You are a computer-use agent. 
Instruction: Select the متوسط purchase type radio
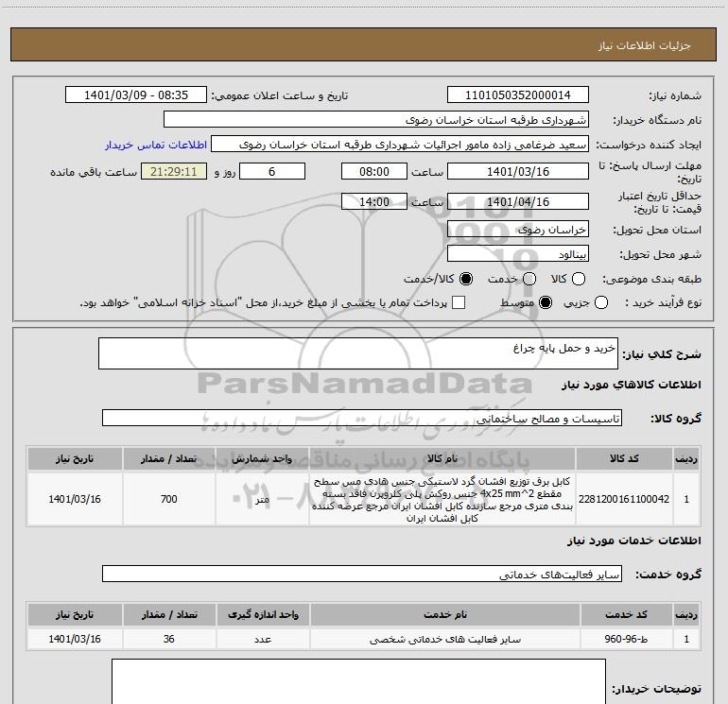[x=546, y=302]
